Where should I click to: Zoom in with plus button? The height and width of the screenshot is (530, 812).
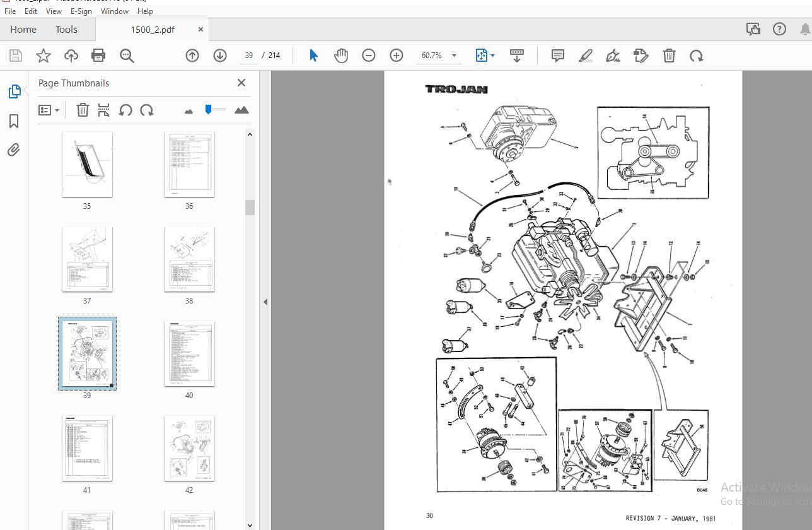point(397,56)
